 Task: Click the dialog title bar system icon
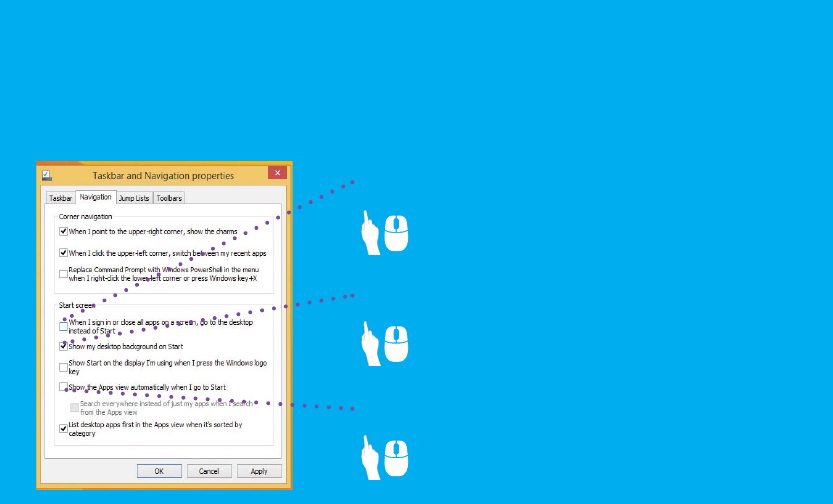47,175
